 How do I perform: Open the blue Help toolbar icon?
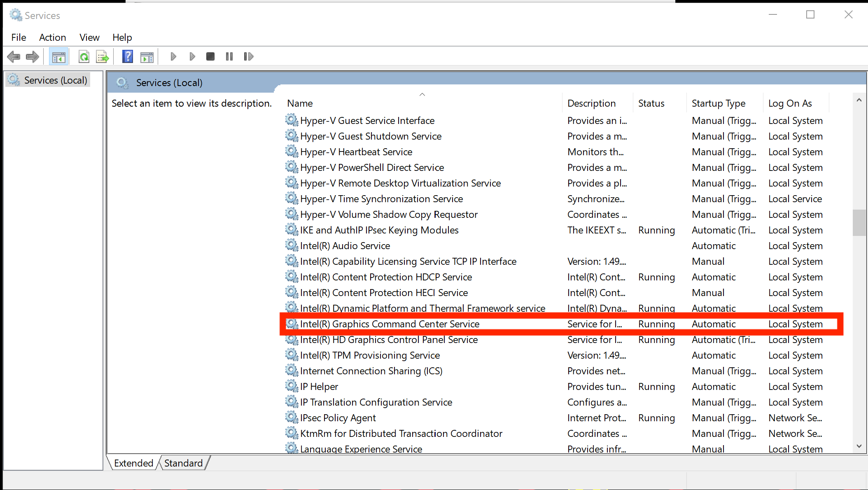point(128,56)
